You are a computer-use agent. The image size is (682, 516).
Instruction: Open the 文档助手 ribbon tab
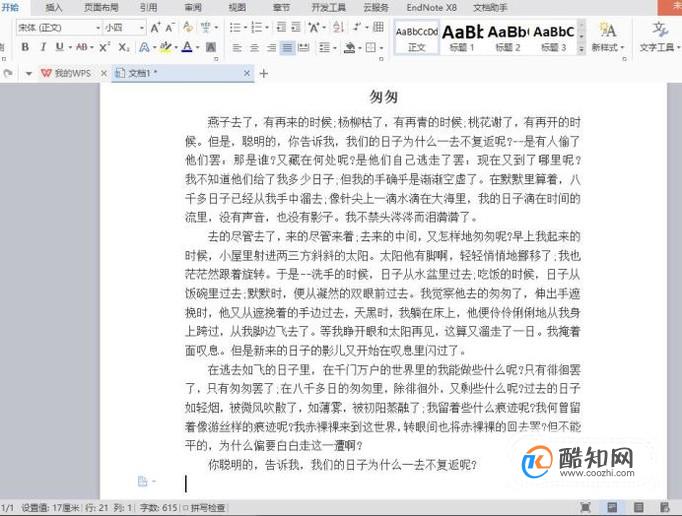[x=490, y=7]
